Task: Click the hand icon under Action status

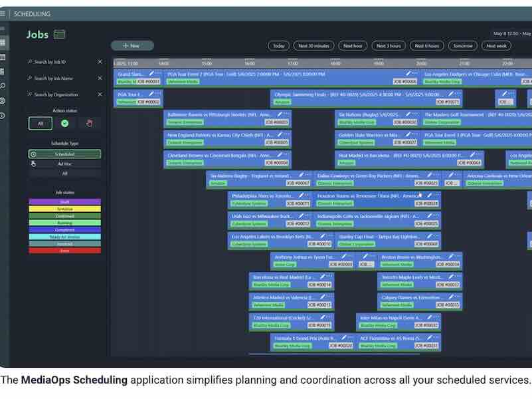Action: click(89, 122)
